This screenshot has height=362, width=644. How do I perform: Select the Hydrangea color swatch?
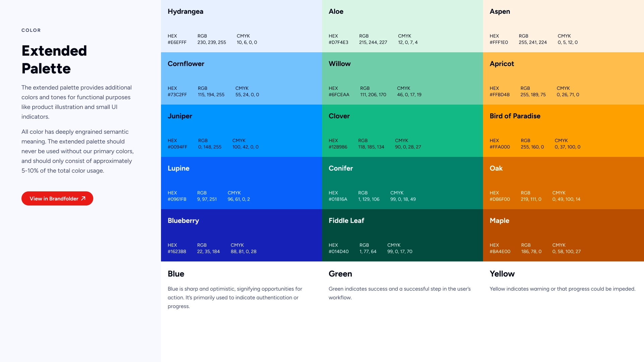241,26
